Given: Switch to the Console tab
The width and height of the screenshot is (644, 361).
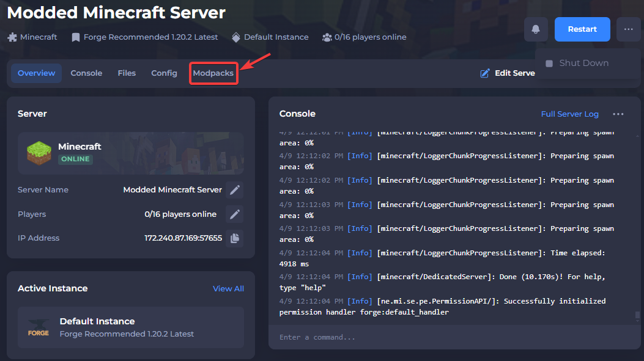Looking at the screenshot, I should click(86, 73).
